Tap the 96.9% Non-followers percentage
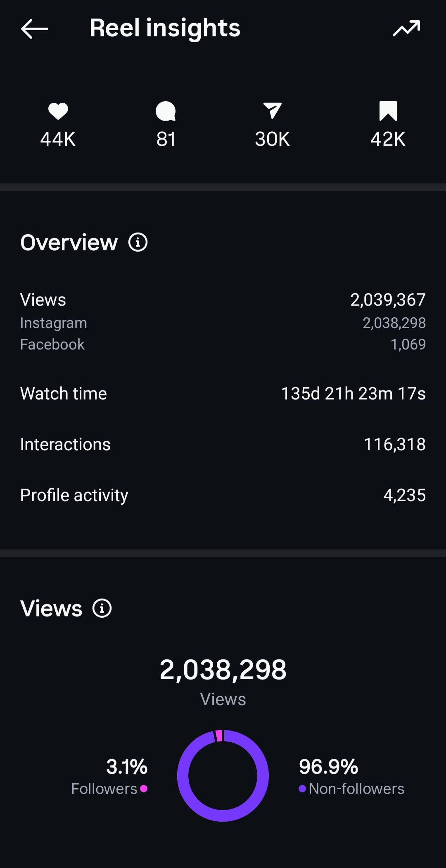 click(x=328, y=766)
